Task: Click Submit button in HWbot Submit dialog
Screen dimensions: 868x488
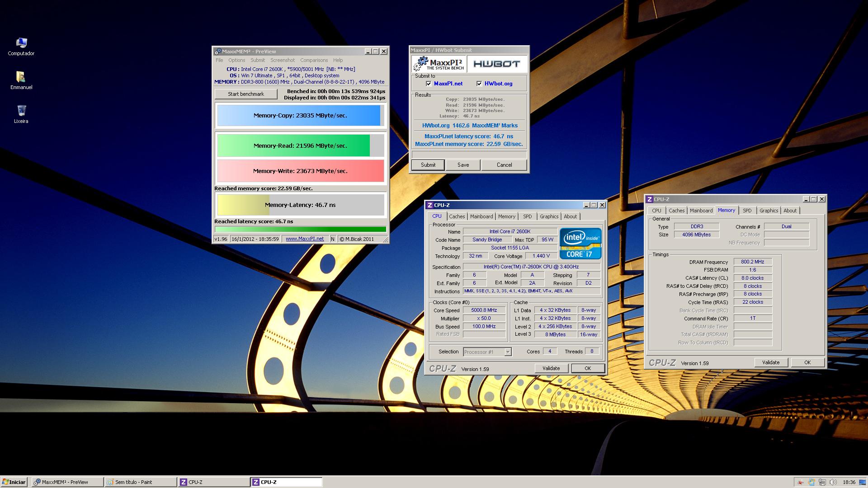Action: (x=428, y=165)
